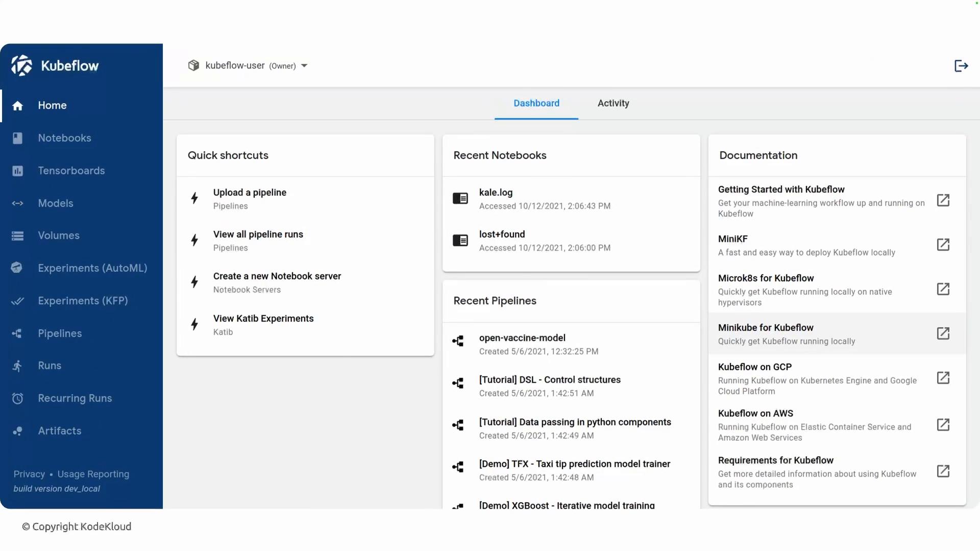The width and height of the screenshot is (980, 551).
Task: Click the Usage Reporting link
Action: (93, 474)
